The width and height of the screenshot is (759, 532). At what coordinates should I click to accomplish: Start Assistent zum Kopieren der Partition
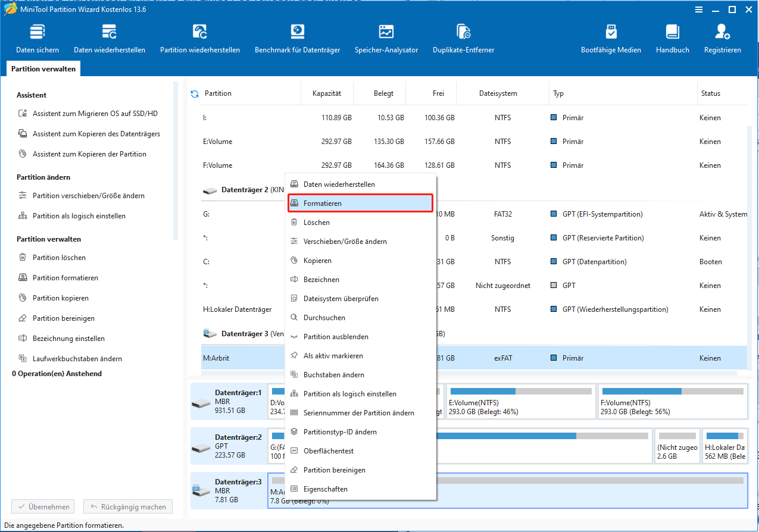pyautogui.click(x=83, y=154)
